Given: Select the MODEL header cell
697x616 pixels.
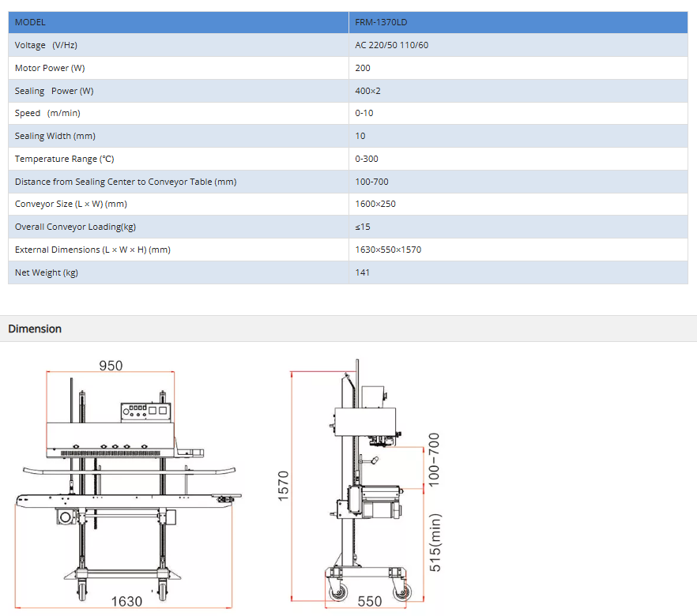Looking at the screenshot, I should point(31,22).
